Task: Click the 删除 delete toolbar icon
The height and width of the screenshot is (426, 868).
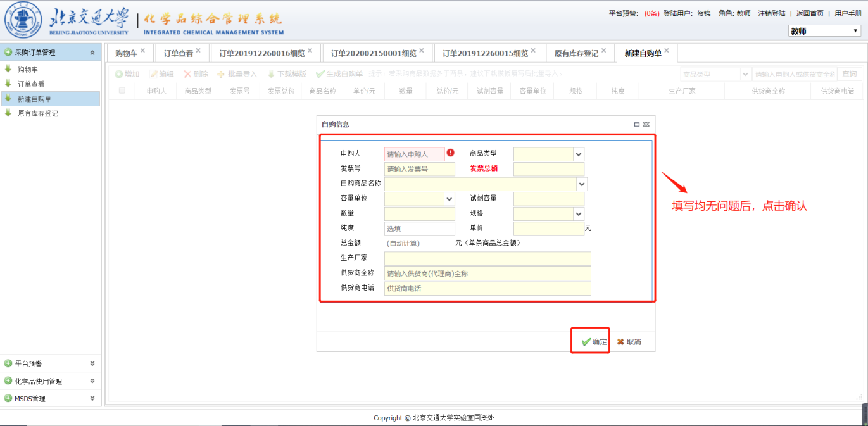Action: pyautogui.click(x=187, y=74)
